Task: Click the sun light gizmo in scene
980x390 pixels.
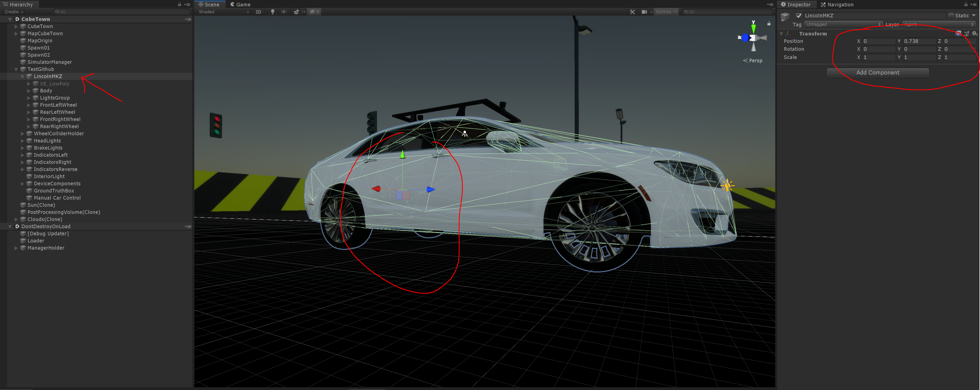Action: tap(727, 186)
